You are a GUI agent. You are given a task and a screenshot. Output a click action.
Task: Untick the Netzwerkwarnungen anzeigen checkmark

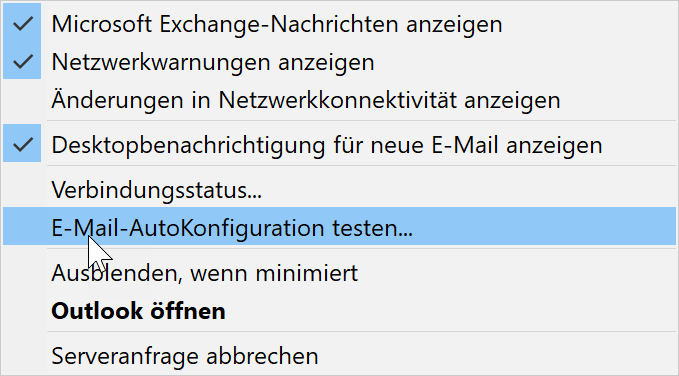pos(22,62)
